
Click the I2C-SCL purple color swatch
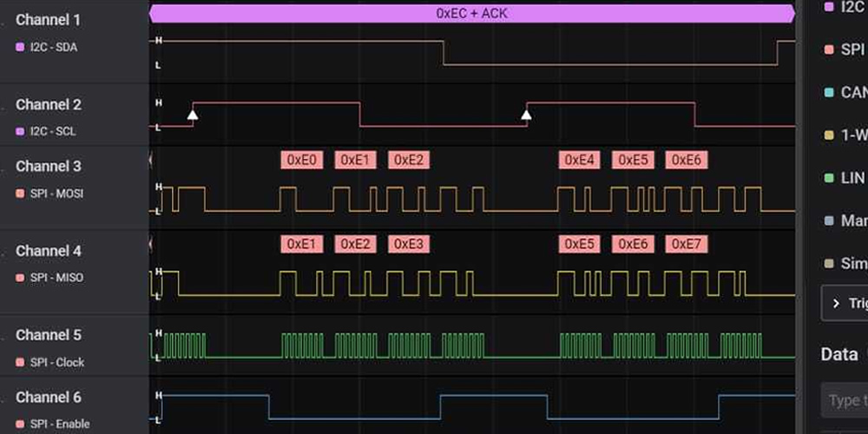click(21, 132)
